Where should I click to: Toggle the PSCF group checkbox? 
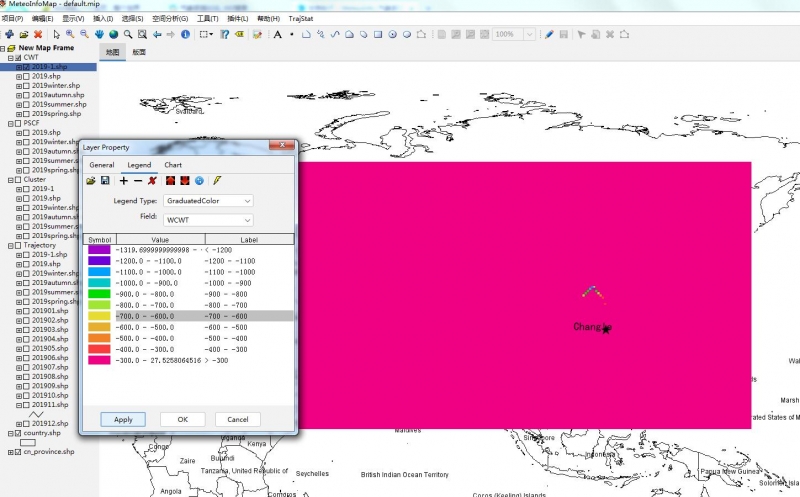tap(18, 123)
